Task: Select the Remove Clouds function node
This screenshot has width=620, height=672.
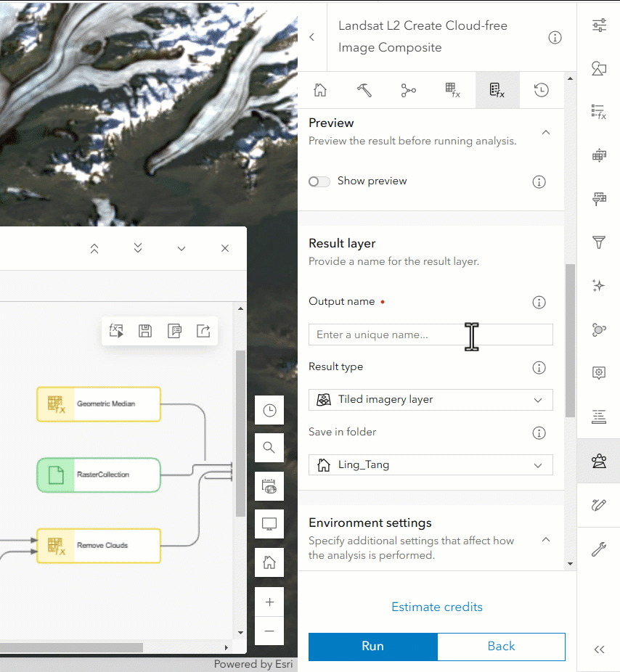Action: coord(99,546)
